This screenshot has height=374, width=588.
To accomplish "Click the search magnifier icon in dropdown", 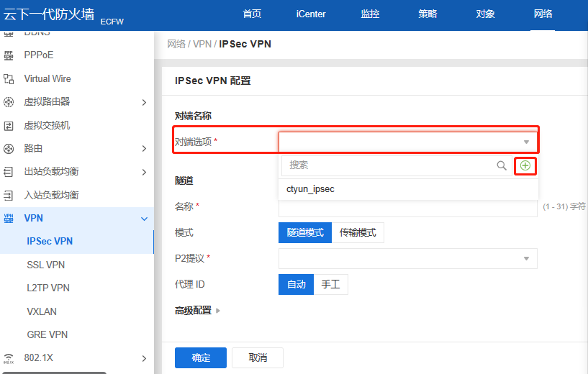I will (502, 165).
